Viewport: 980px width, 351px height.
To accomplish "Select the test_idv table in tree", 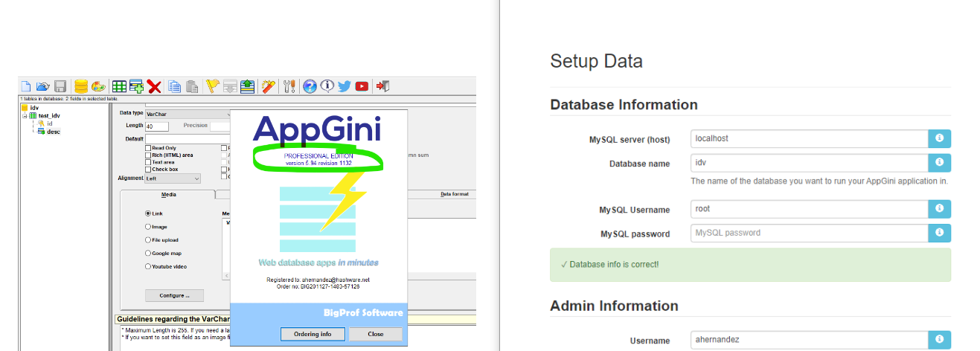I will point(48,116).
